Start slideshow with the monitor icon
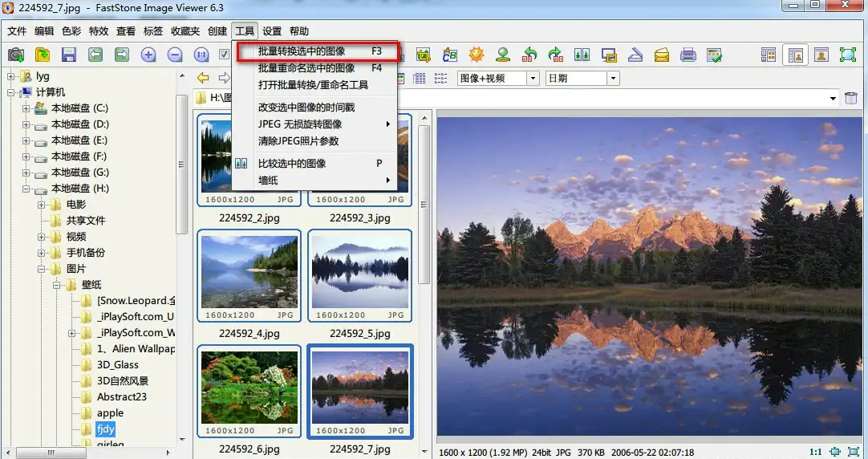 click(609, 55)
